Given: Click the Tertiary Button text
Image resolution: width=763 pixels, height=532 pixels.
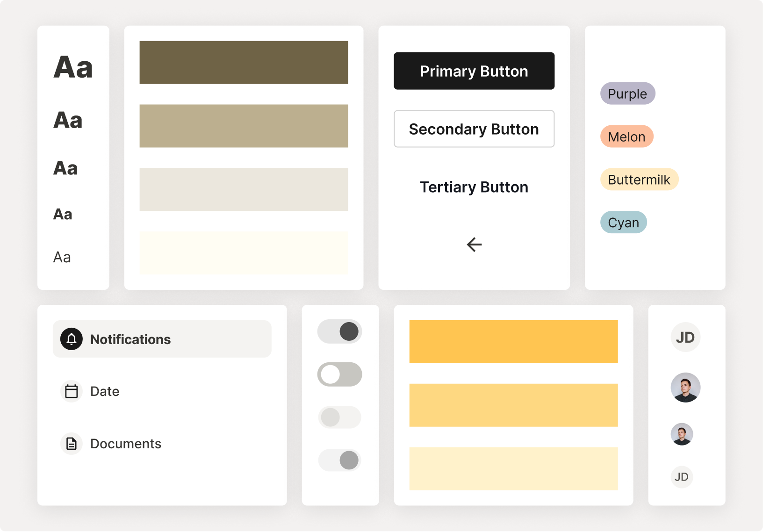Looking at the screenshot, I should (474, 187).
